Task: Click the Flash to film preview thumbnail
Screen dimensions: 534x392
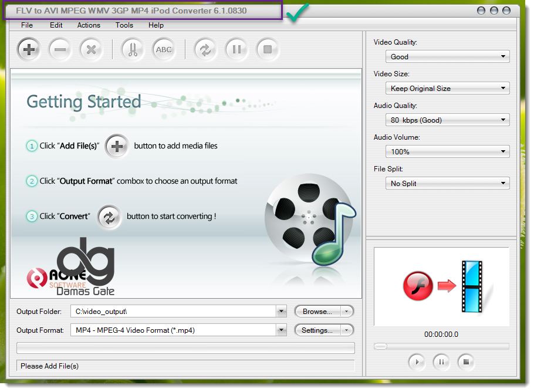Action: 441,287
